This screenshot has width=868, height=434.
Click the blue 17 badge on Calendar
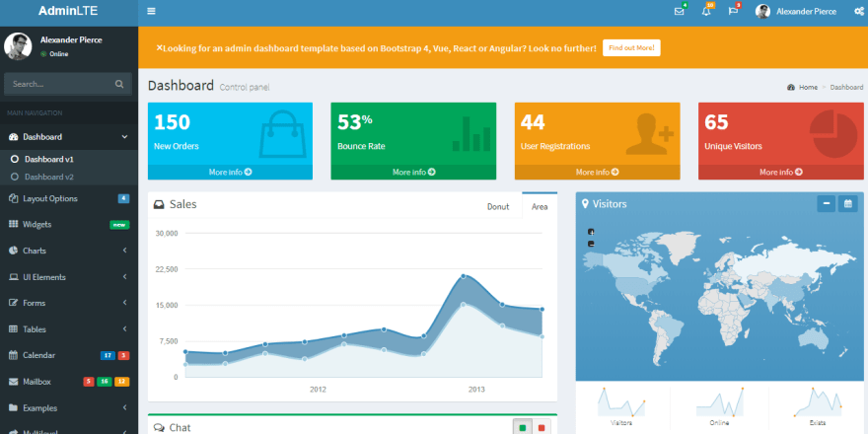[x=108, y=355]
